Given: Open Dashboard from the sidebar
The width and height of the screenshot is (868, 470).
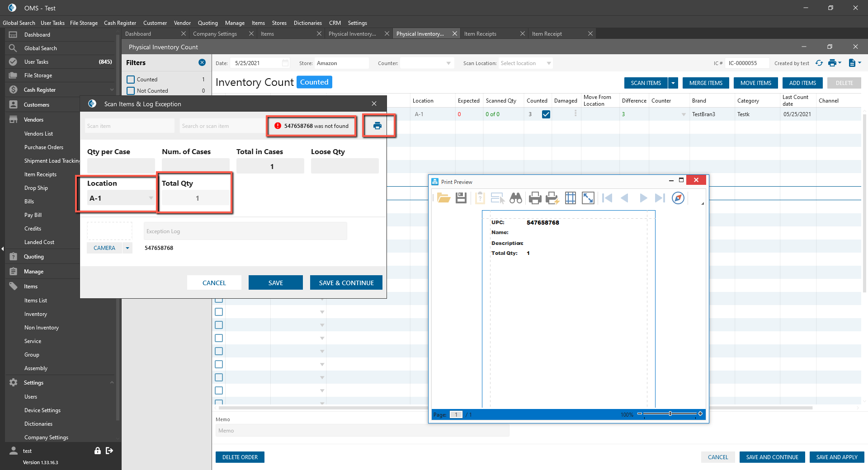Looking at the screenshot, I should 37,35.
